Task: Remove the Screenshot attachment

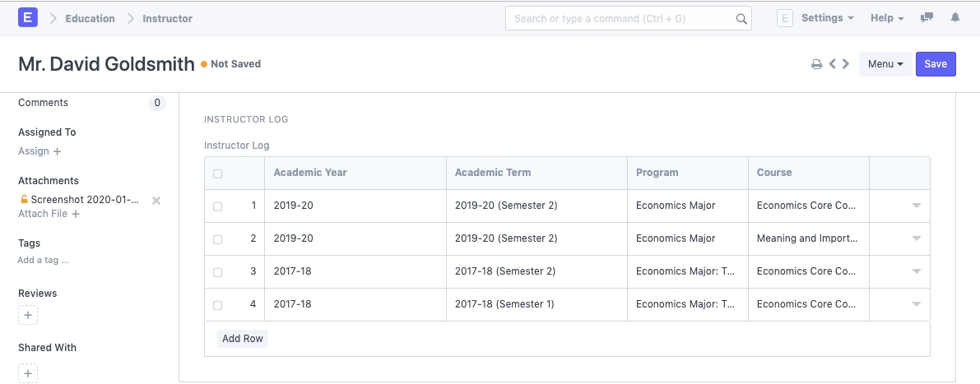Action: [156, 201]
